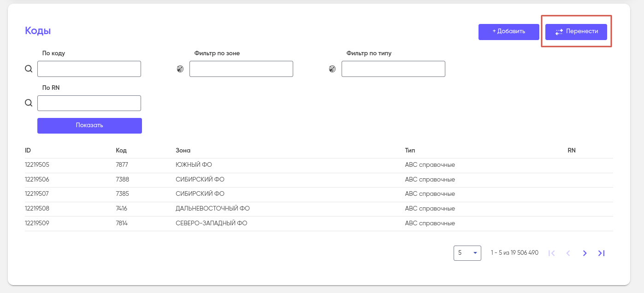Click the search icon beside По RN
Image resolution: width=644 pixels, height=293 pixels.
(x=29, y=103)
